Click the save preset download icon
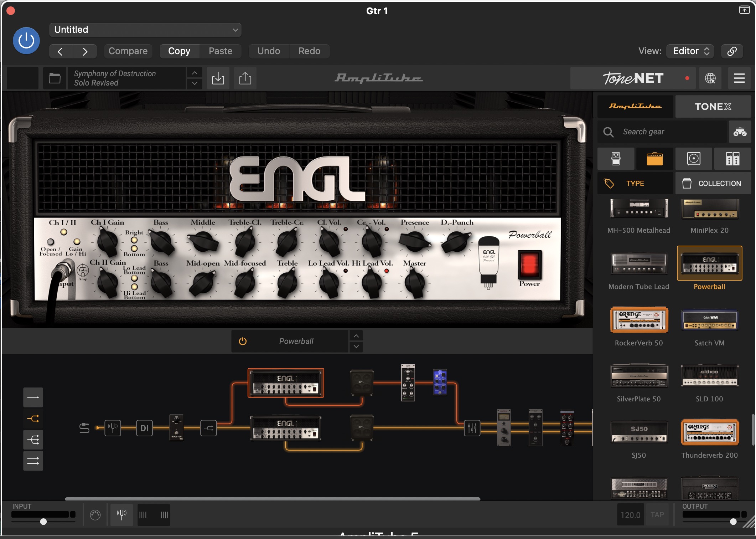Image resolution: width=756 pixels, height=539 pixels. tap(218, 78)
